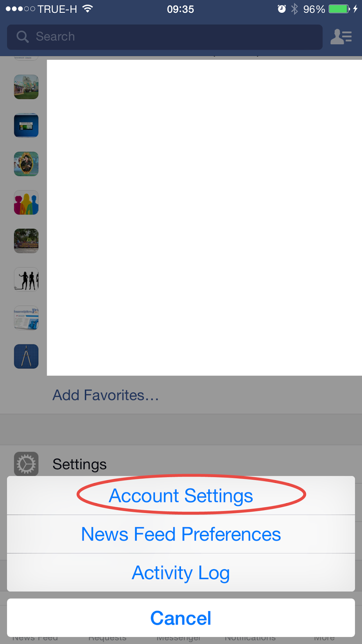Tap the Settings row label
This screenshot has width=362, height=644.
(x=80, y=464)
